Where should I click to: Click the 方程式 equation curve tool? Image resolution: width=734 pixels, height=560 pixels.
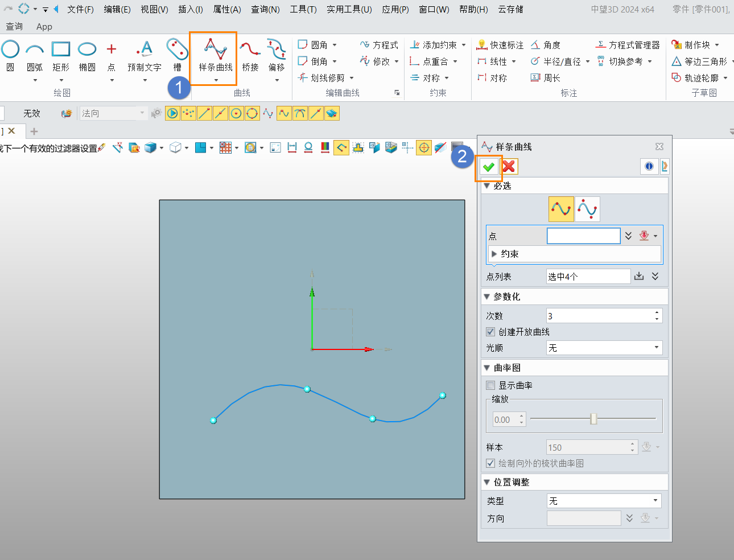click(x=380, y=45)
